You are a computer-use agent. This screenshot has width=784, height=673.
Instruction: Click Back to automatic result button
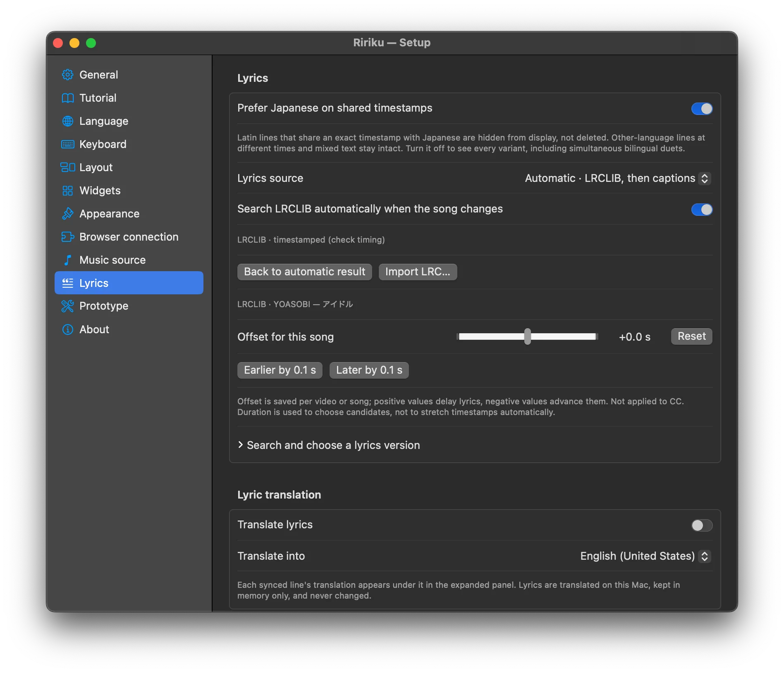[x=304, y=272]
